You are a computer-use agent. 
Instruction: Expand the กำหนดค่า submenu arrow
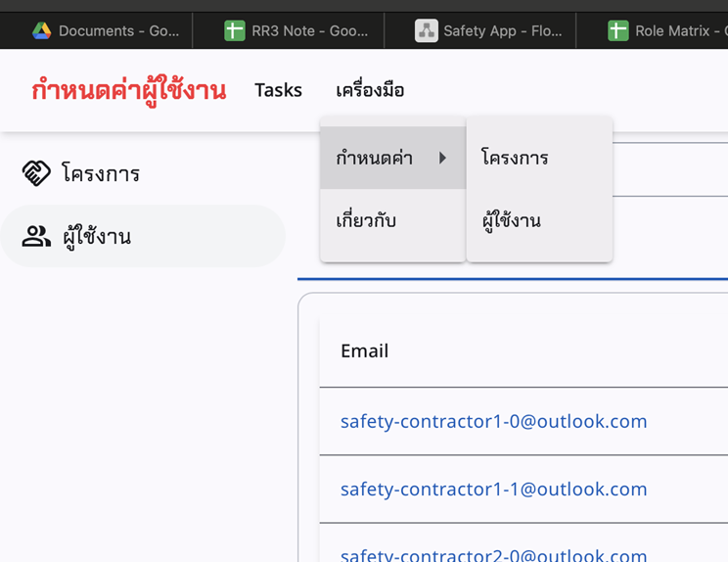coord(443,158)
